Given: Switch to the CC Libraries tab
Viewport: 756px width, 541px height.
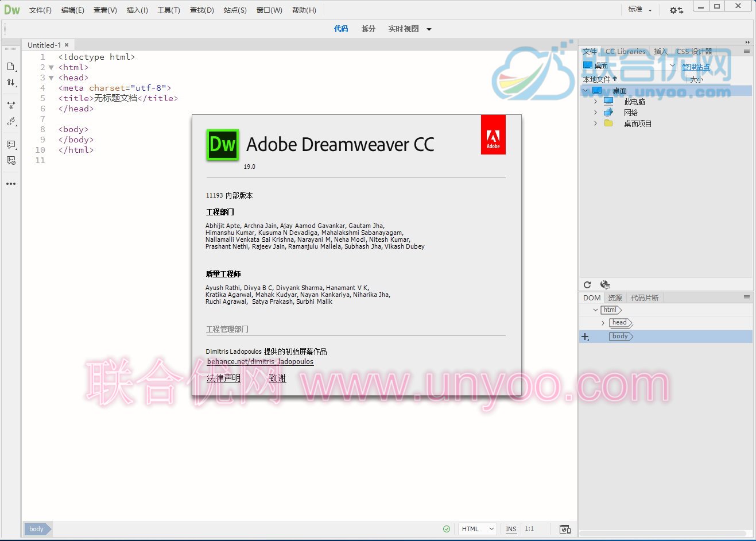Looking at the screenshot, I should [x=625, y=51].
